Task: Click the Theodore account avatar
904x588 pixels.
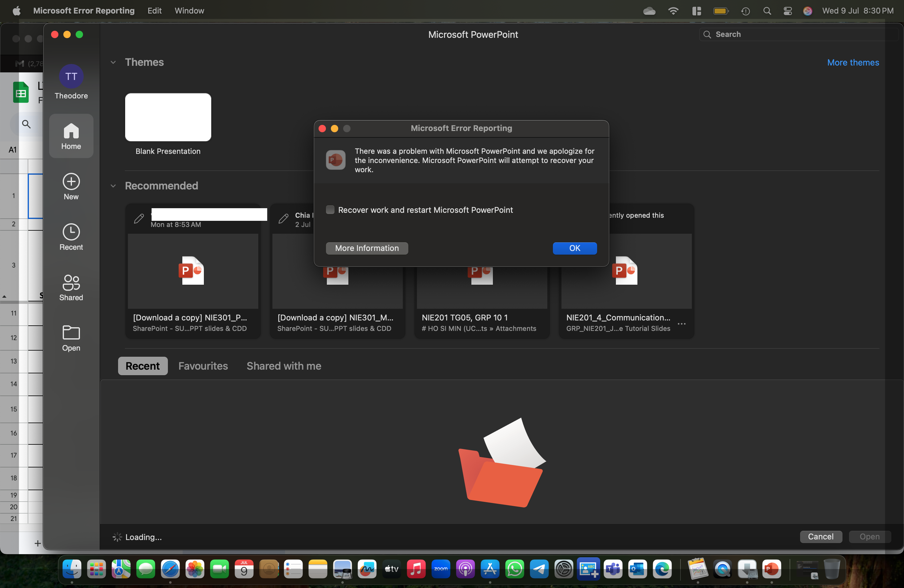Action: click(x=71, y=77)
